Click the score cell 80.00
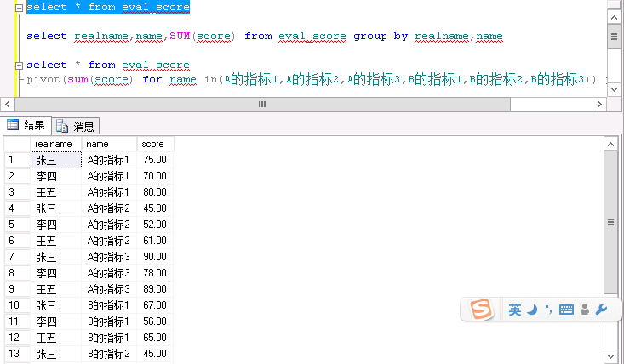The width and height of the screenshot is (624, 364). tap(155, 192)
